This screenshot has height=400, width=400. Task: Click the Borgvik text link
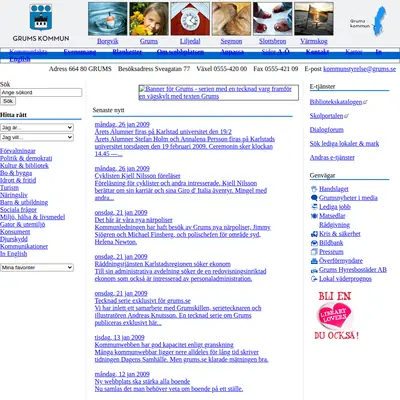[108, 41]
